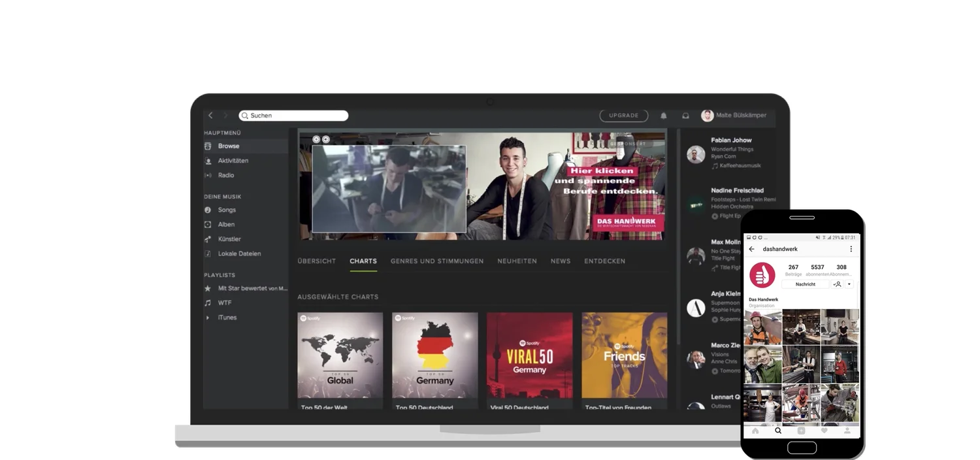Tap the Nachricht button on the phone
Screen dimensions: 980x460
point(806,284)
